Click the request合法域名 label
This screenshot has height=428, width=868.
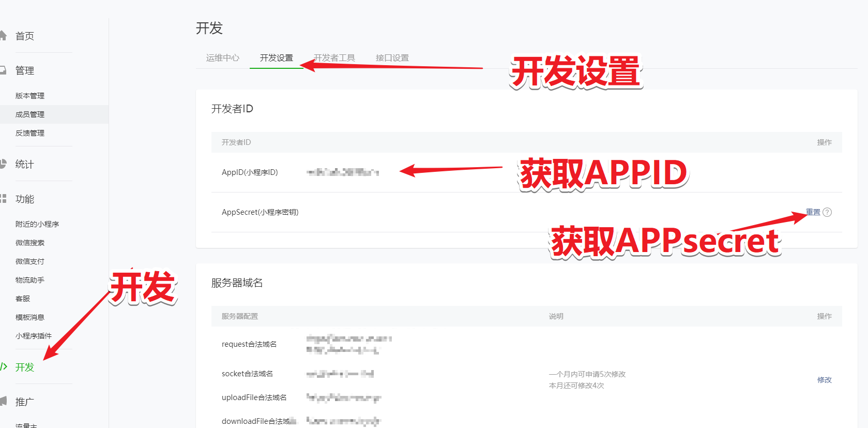pyautogui.click(x=249, y=344)
